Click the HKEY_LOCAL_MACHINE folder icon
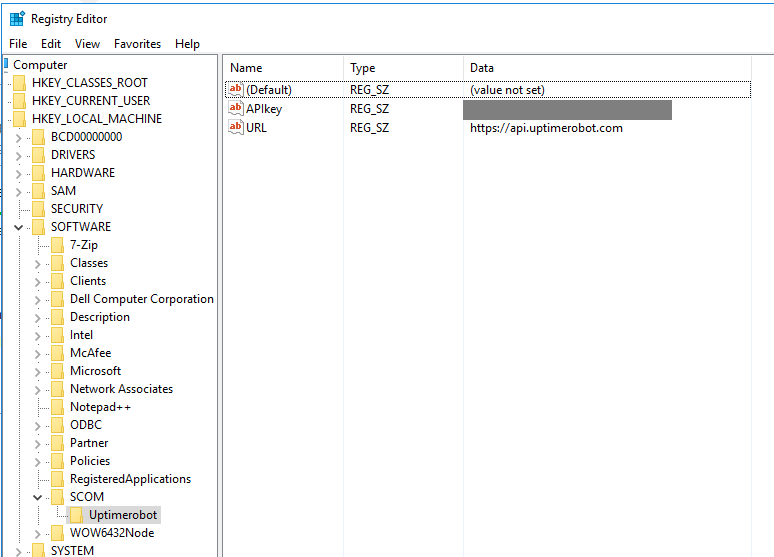The image size is (774, 557). pyautogui.click(x=19, y=119)
